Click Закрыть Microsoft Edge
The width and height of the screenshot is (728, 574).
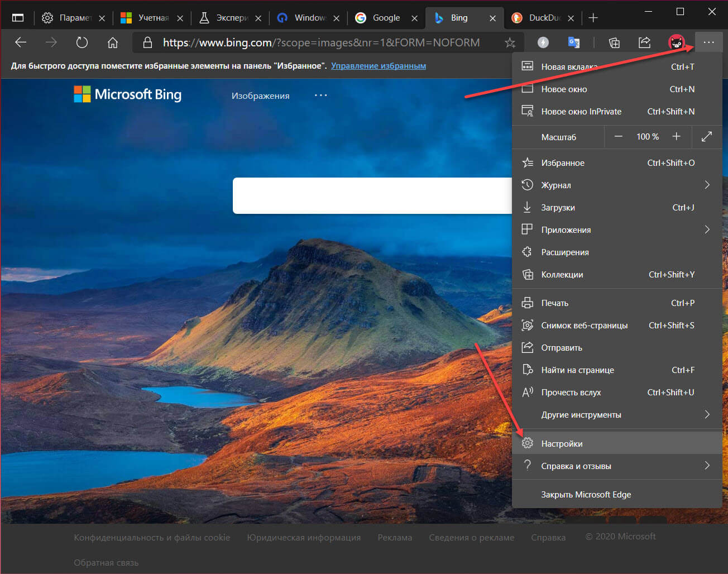[617, 494]
